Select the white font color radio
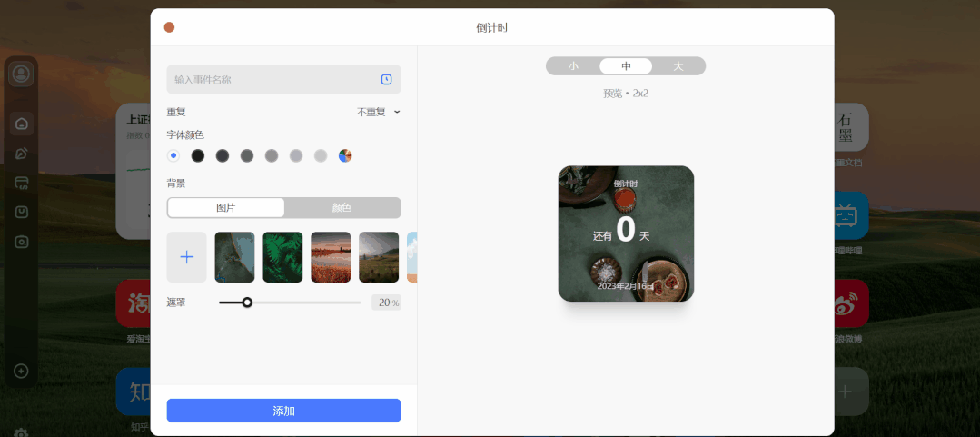 point(173,155)
